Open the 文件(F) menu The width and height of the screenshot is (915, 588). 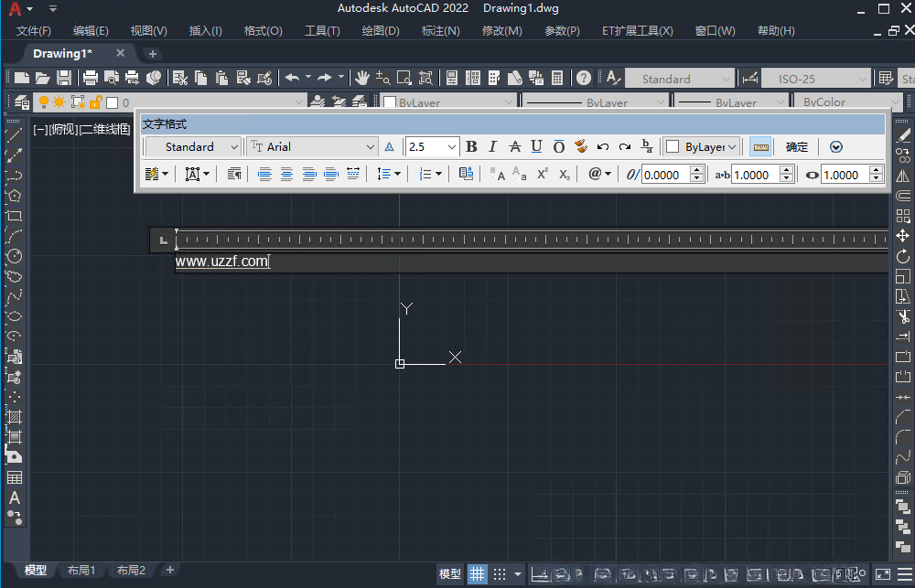pos(33,31)
